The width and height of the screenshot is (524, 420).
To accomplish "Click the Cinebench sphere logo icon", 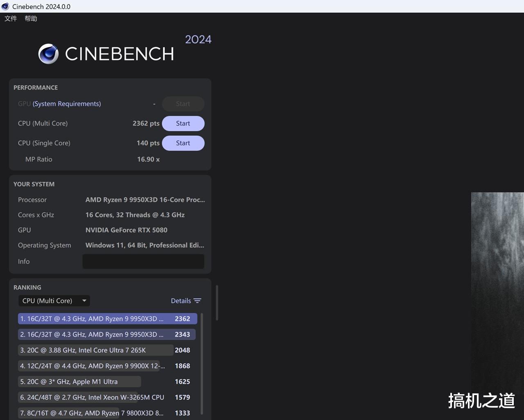I will point(48,54).
